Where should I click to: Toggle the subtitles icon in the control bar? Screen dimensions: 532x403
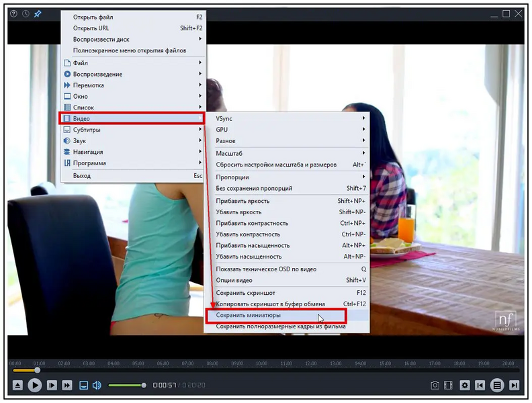click(84, 385)
